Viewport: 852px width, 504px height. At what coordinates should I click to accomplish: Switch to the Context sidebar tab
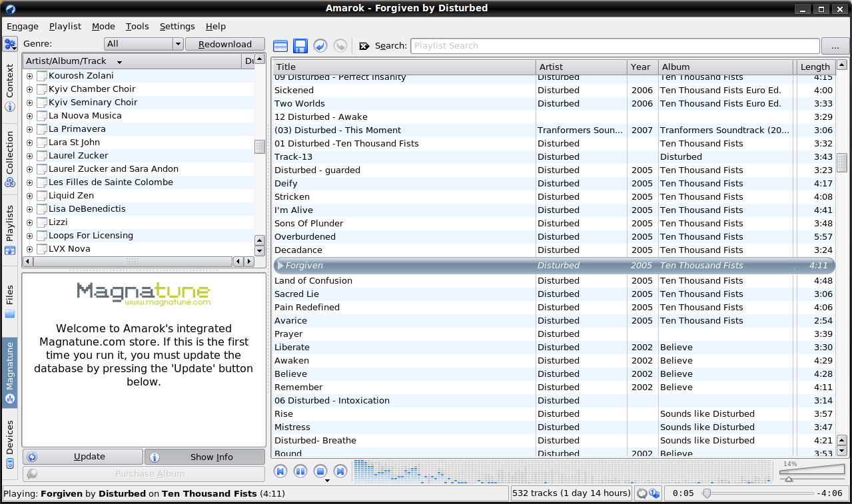click(x=10, y=87)
